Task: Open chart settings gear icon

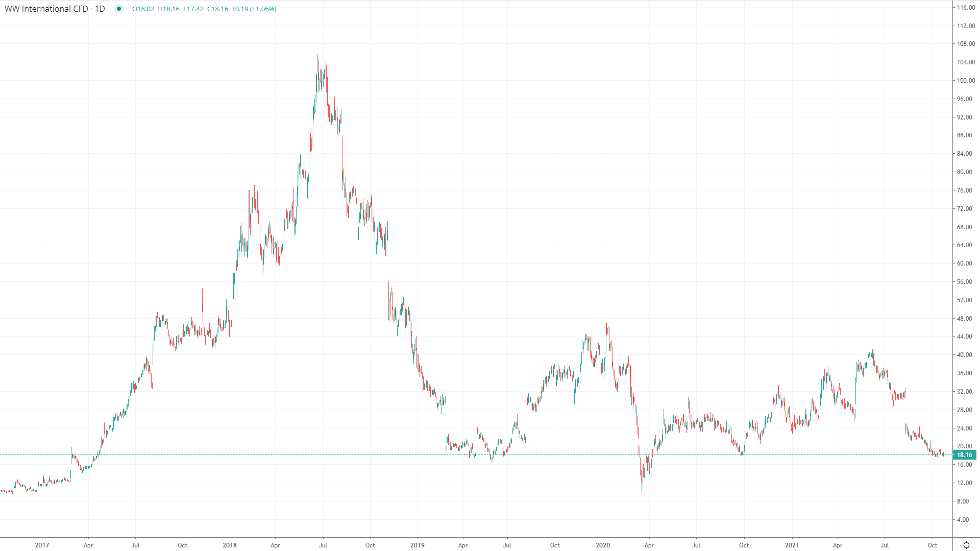Action: pyautogui.click(x=966, y=545)
